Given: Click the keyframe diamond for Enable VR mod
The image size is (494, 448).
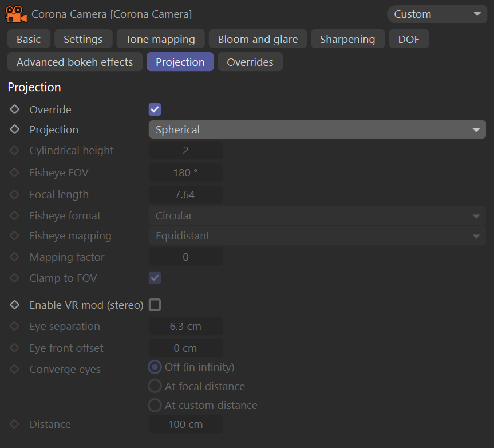Looking at the screenshot, I should point(14,305).
